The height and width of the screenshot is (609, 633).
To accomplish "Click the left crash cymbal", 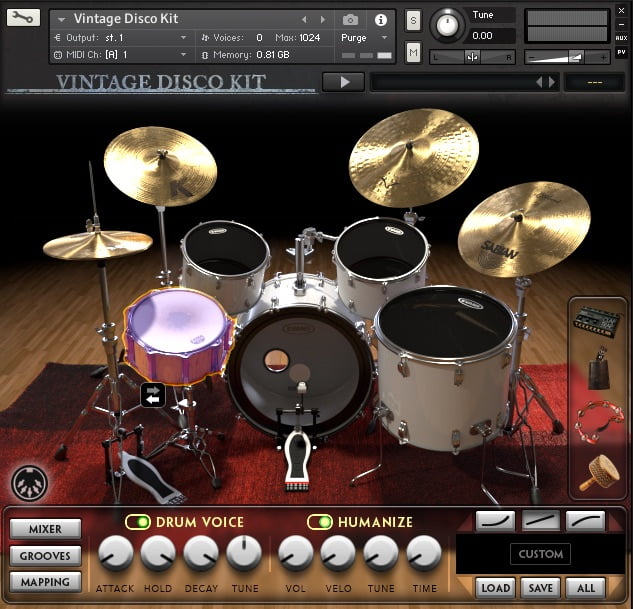I will coord(161,166).
